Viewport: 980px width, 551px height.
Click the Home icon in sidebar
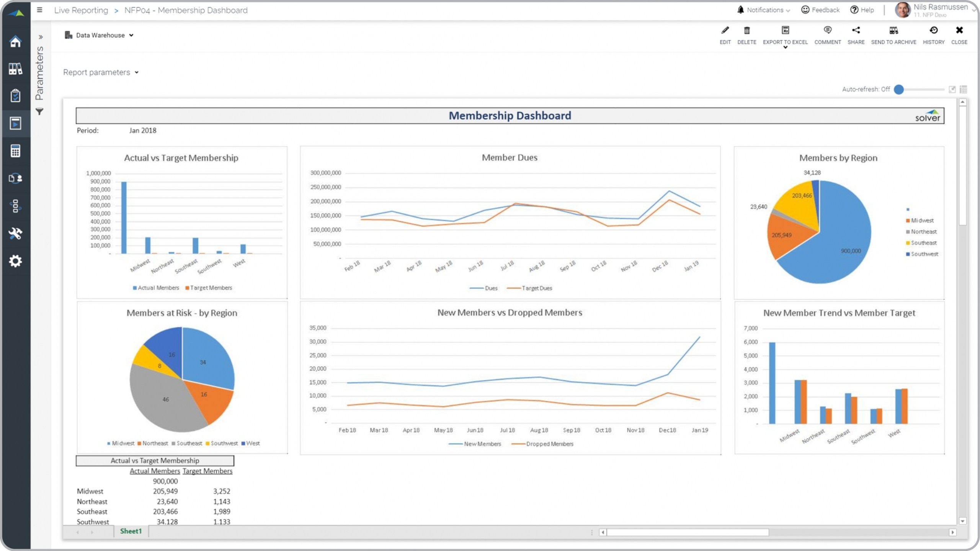pyautogui.click(x=15, y=41)
